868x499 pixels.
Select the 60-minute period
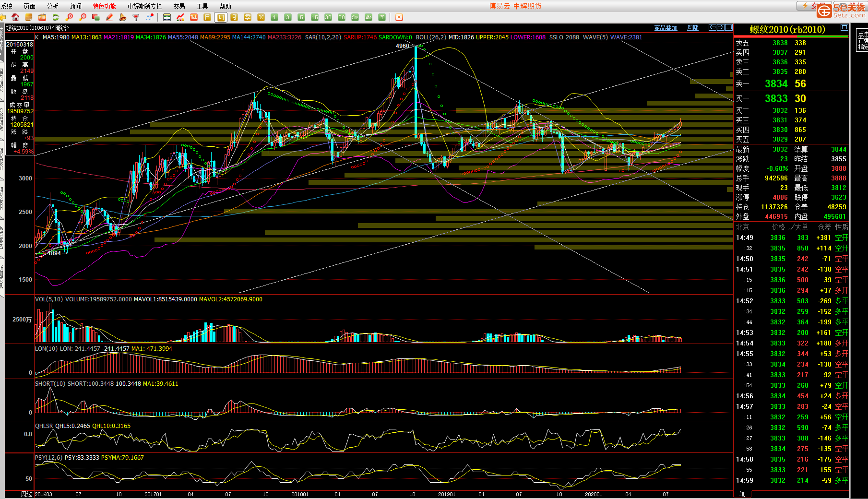pyautogui.click(x=342, y=17)
